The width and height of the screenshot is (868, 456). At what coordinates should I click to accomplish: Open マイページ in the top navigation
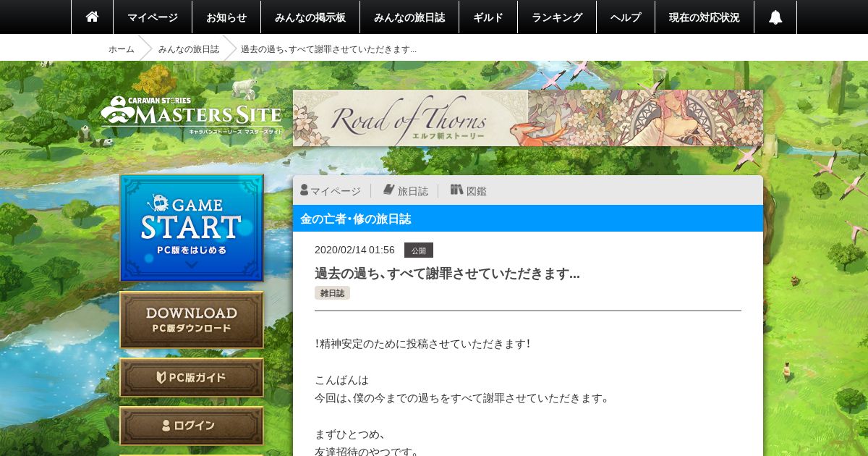point(153,17)
